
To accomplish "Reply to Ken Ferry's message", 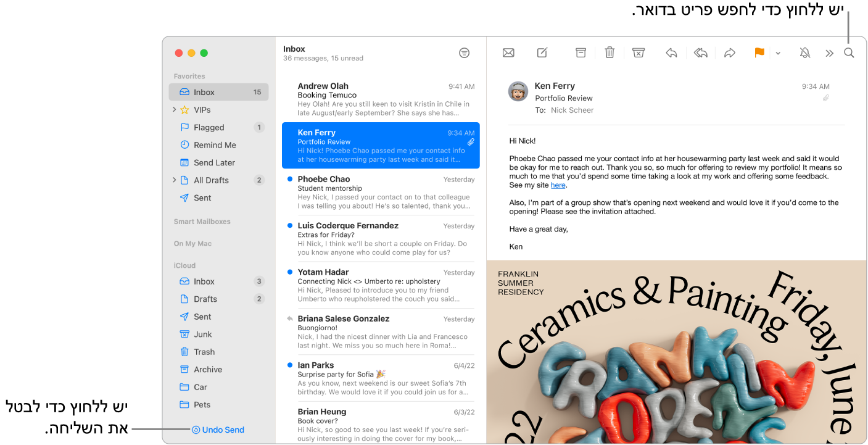I will tap(672, 53).
